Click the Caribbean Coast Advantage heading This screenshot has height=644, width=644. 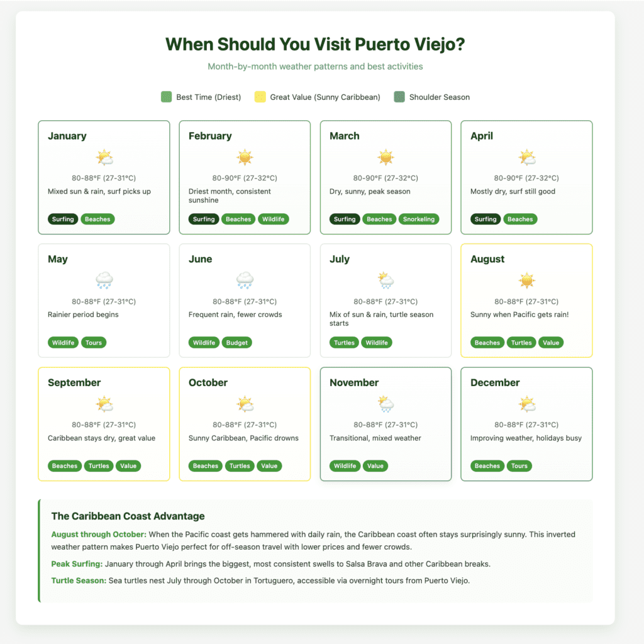click(128, 516)
